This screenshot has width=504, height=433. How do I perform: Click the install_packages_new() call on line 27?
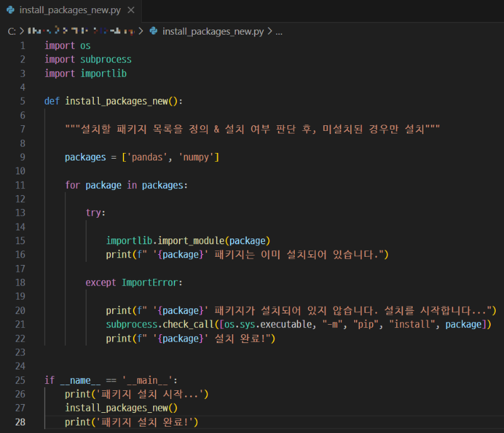[121, 408]
